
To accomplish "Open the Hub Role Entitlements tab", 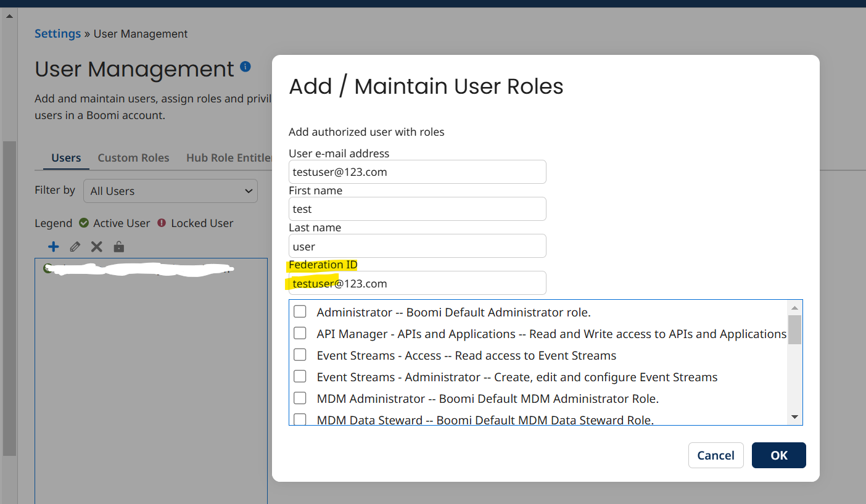I will [x=229, y=158].
